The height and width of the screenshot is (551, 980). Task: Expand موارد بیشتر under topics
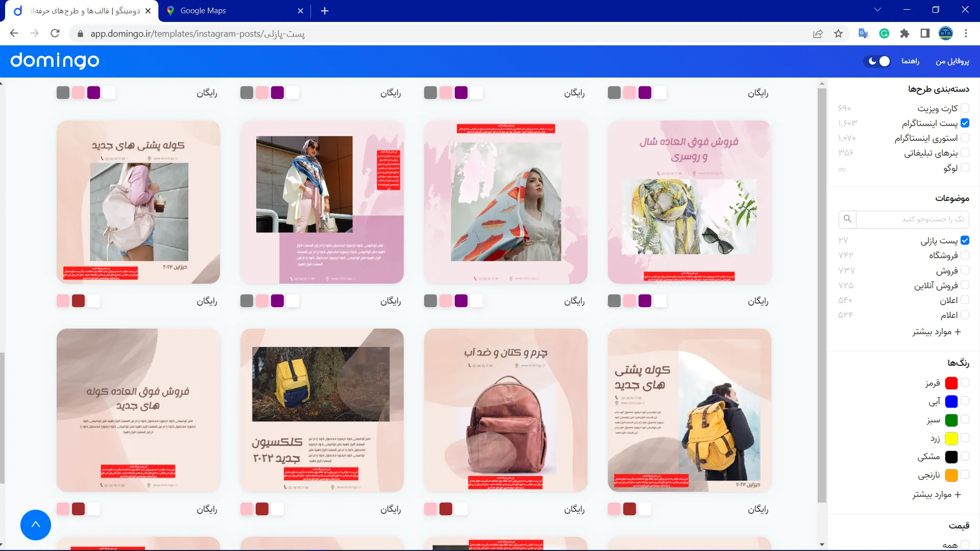pos(937,332)
